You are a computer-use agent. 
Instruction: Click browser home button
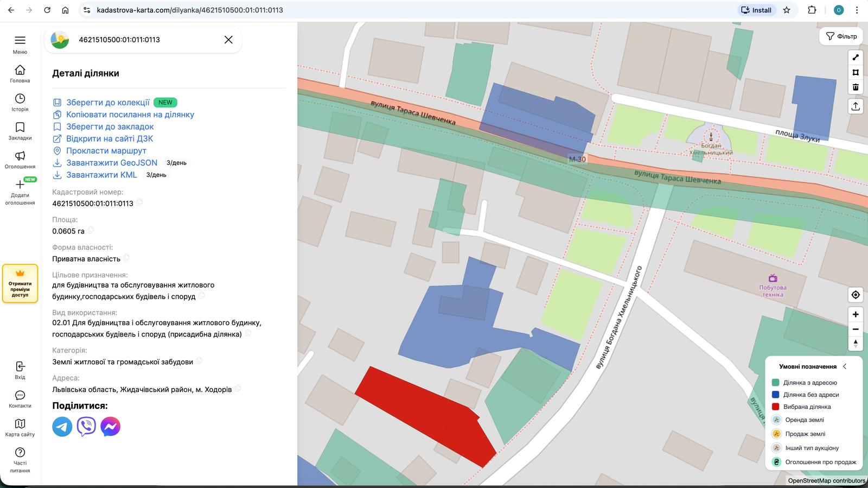click(65, 10)
